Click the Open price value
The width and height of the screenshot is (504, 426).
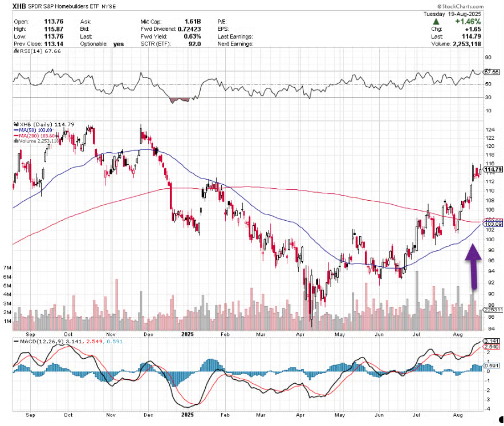pyautogui.click(x=54, y=22)
